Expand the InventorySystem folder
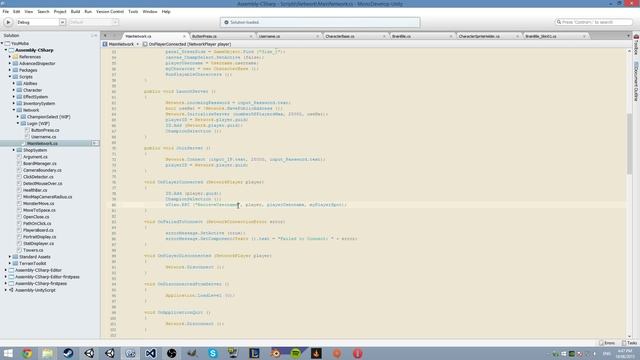 point(14,103)
